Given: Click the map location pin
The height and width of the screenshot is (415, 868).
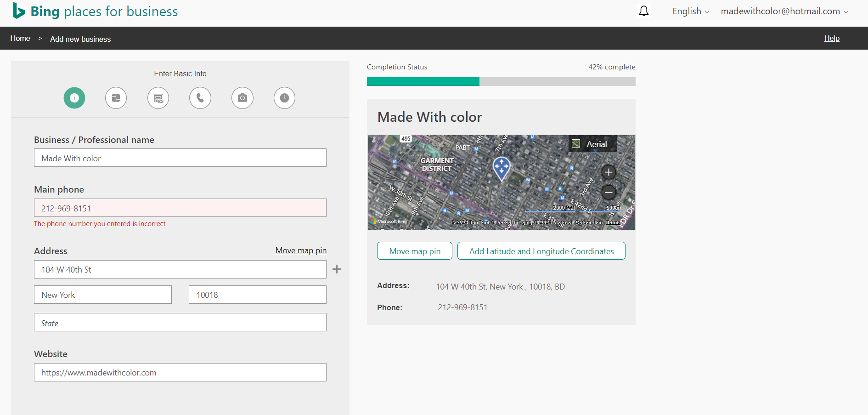Looking at the screenshot, I should pos(502,169).
